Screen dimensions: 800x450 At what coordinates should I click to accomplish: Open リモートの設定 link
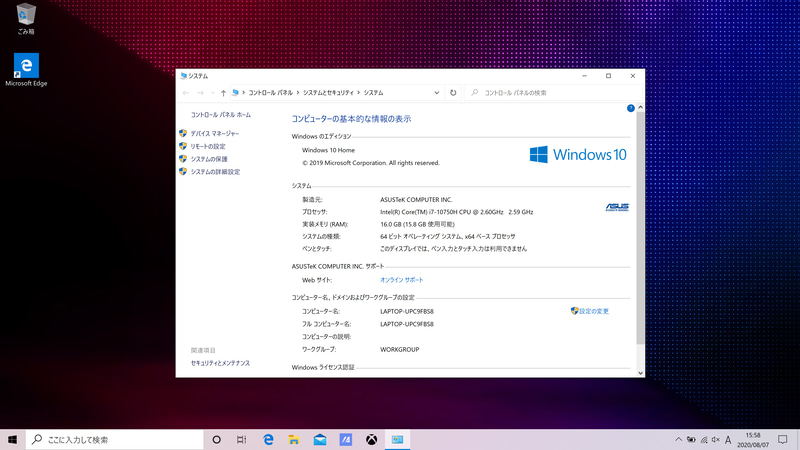tap(208, 146)
